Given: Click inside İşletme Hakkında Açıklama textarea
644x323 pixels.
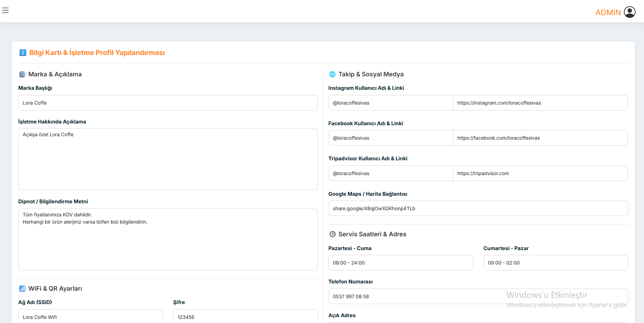Looking at the screenshot, I should [168, 159].
